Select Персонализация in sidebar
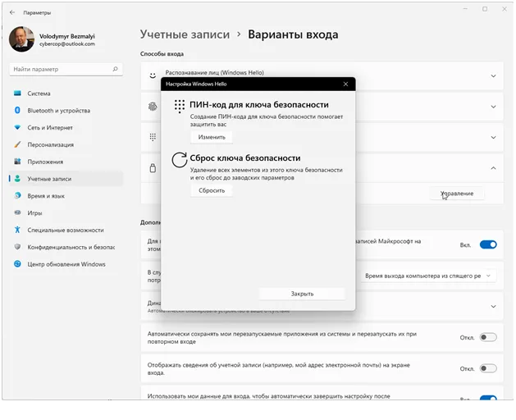This screenshot has width=516, height=420. point(66,145)
